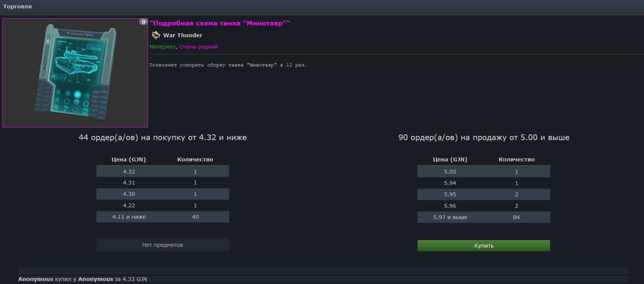The height and width of the screenshot is (284, 644).
Task: Select buy order price 4.30
Action: [129, 194]
